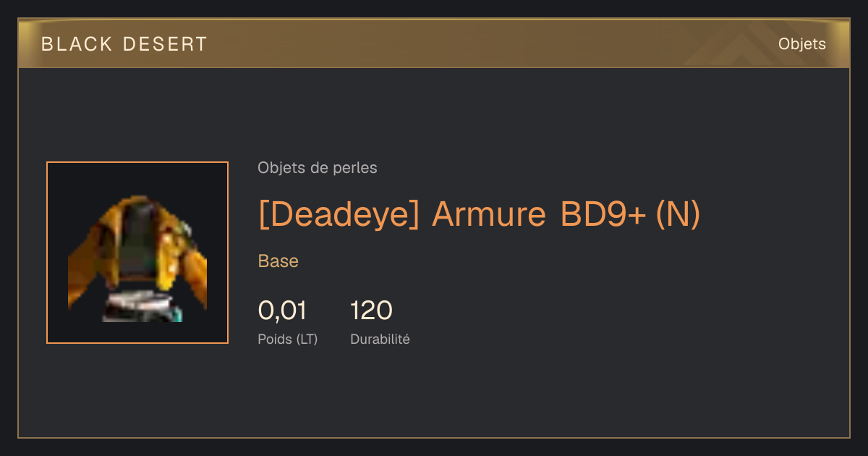This screenshot has height=456, width=868.
Task: Click the Deadeye armor jacket icon
Action: click(137, 258)
